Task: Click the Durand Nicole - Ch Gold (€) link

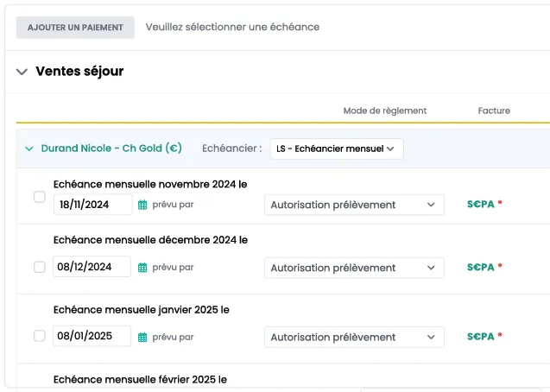Action: (111, 149)
